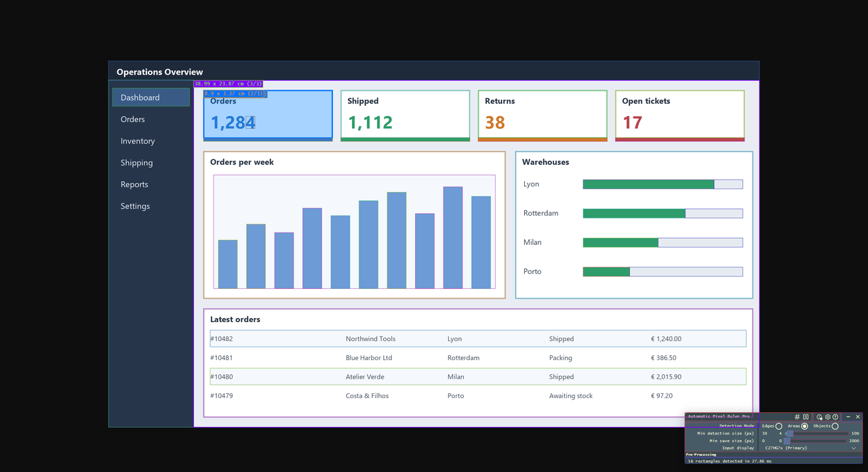Click customer name Blue Harbor Ltd
This screenshot has height=472, width=868.
pos(369,358)
